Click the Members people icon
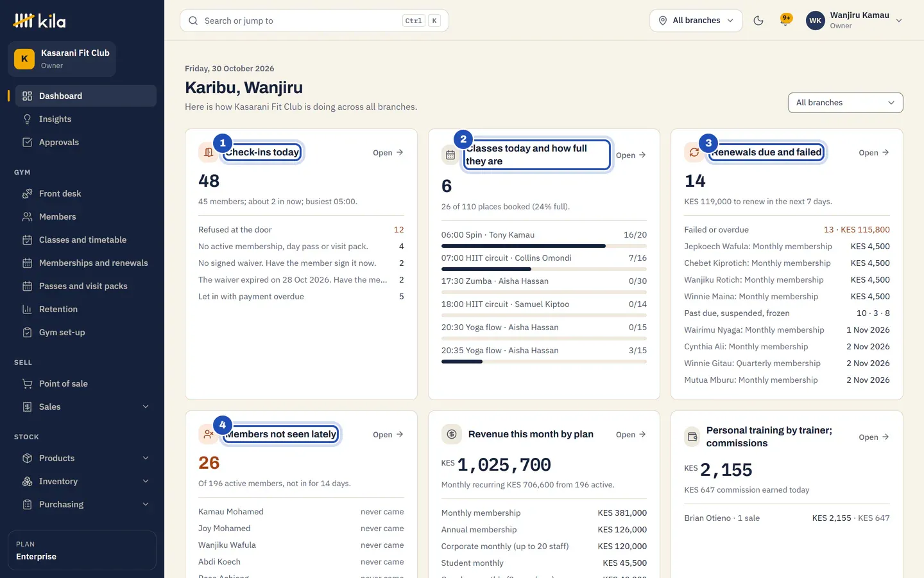This screenshot has width=924, height=578. pyautogui.click(x=27, y=216)
